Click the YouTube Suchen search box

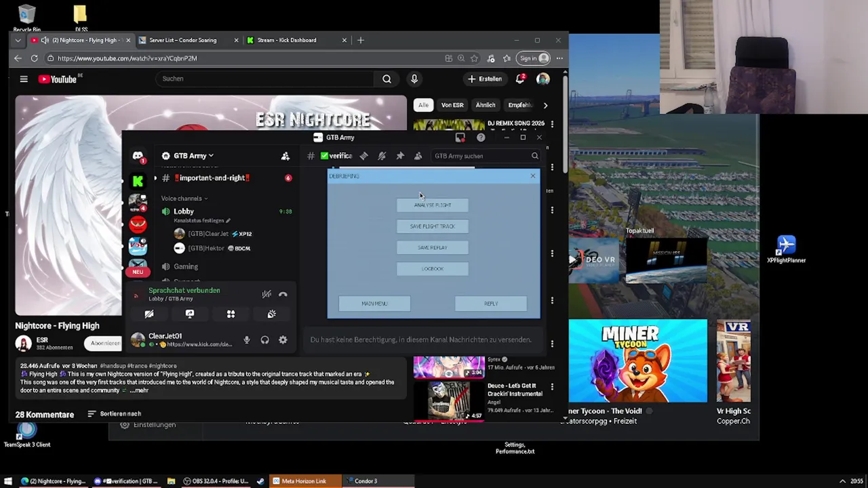(x=264, y=79)
